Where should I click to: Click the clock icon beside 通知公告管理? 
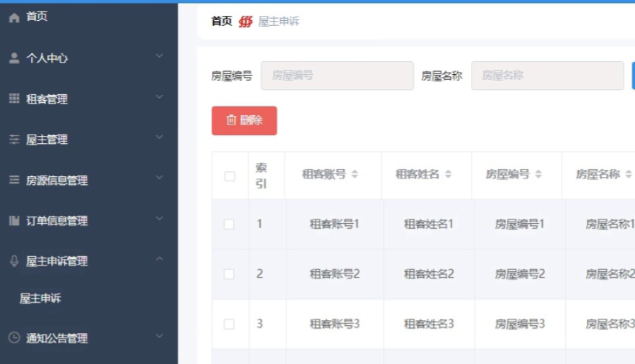click(x=14, y=337)
